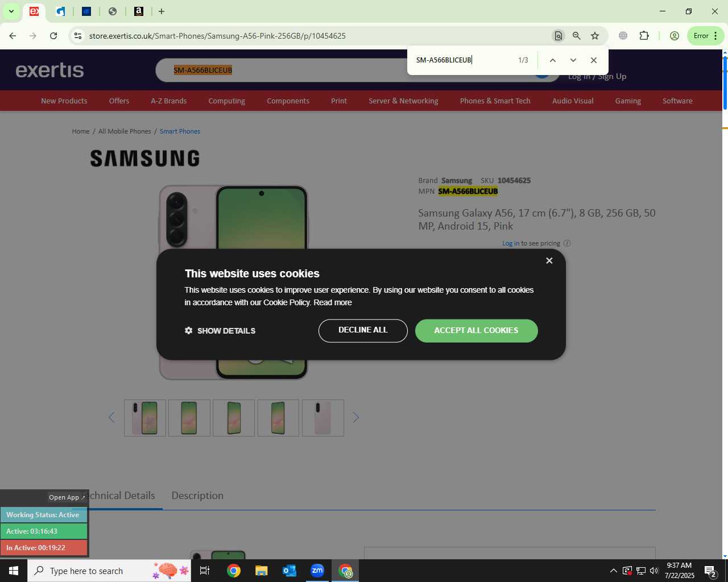Open the notification center icon

pos(710,571)
